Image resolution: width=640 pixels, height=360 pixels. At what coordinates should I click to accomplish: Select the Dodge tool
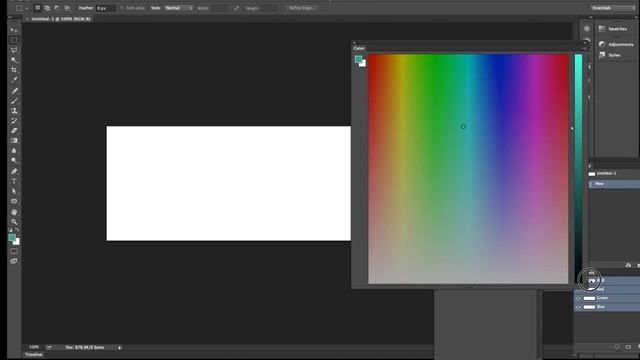coord(14,161)
